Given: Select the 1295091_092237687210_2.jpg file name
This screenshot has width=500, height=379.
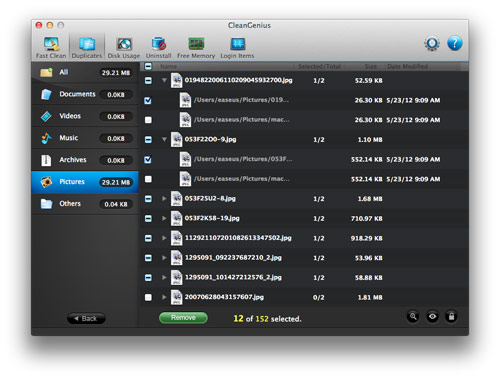Looking at the screenshot, I should click(x=233, y=258).
